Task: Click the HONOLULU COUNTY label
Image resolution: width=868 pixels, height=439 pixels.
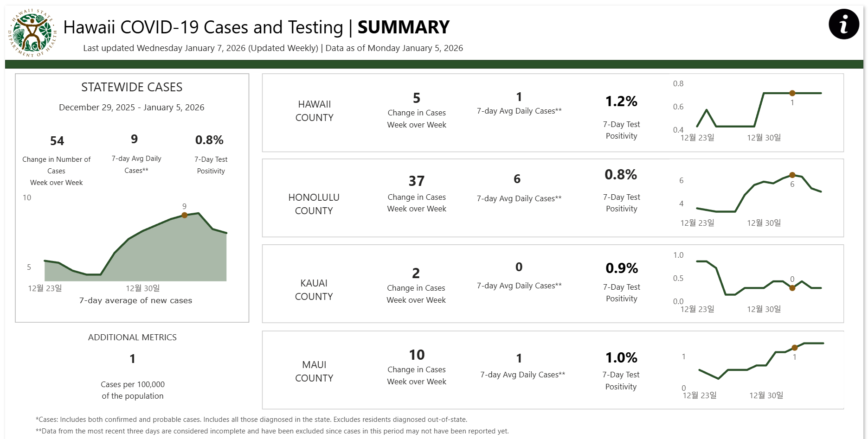Action: (314, 204)
